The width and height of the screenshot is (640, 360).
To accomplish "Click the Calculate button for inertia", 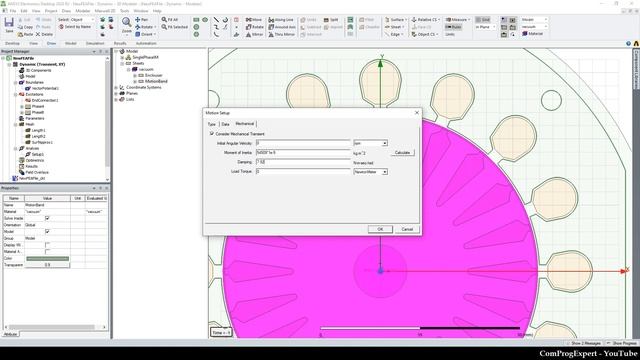I will click(402, 153).
